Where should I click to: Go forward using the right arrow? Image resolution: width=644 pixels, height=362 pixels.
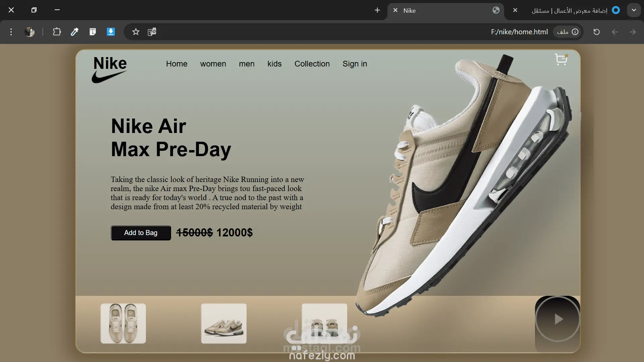click(x=633, y=32)
